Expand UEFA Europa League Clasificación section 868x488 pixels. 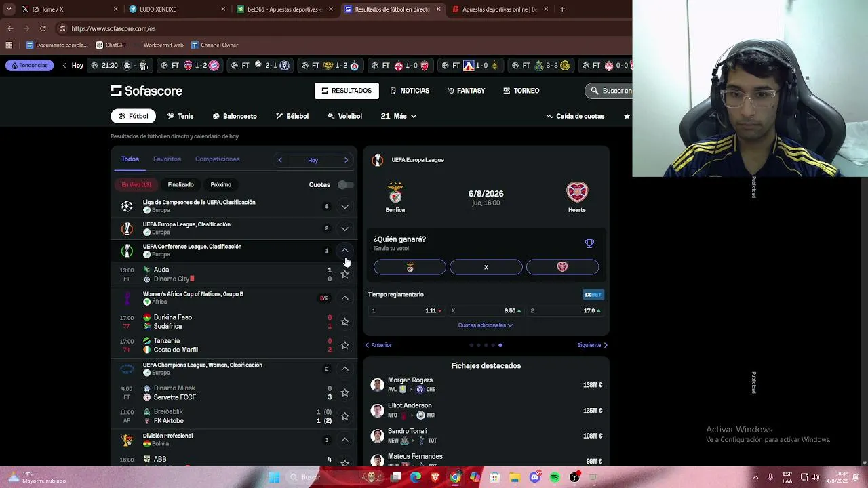click(x=344, y=229)
